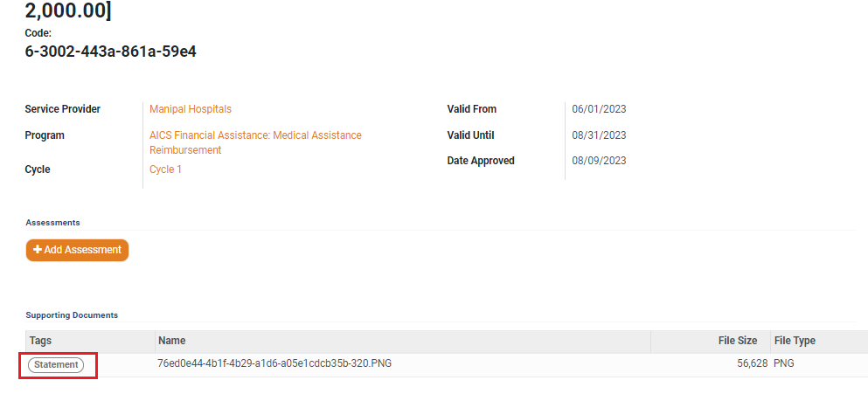Sort by File Size column header

[739, 341]
